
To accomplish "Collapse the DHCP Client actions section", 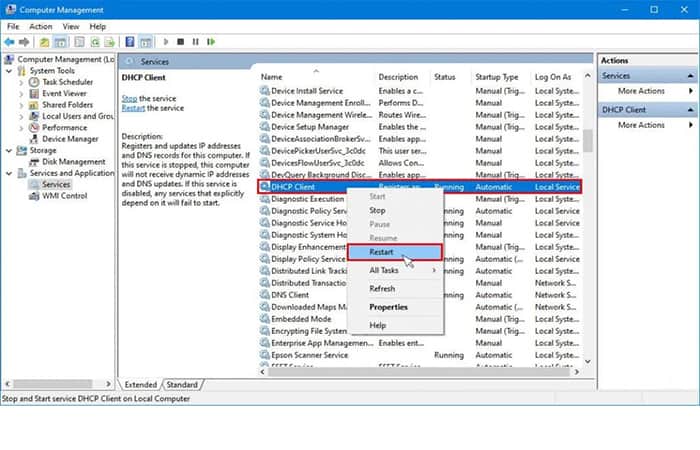I will 690,110.
